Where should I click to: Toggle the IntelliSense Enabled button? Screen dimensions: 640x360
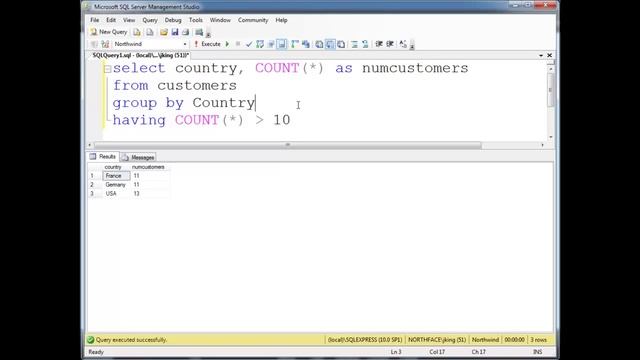click(x=282, y=44)
